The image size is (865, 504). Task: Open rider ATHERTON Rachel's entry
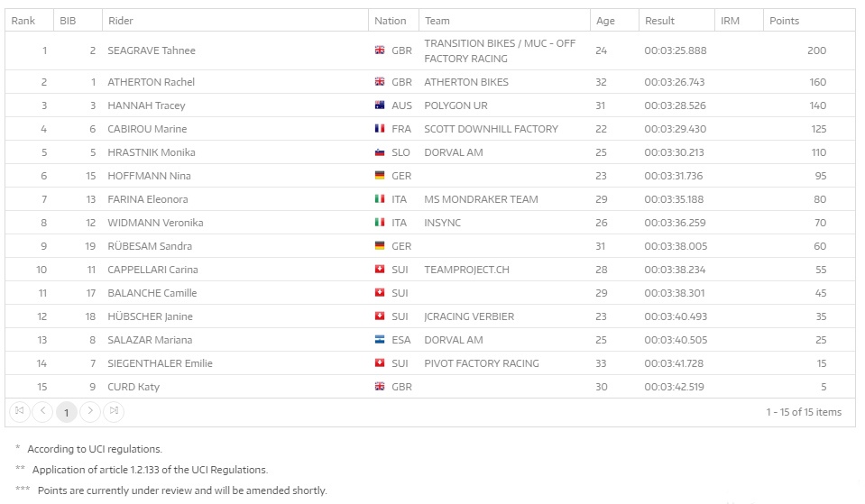(151, 82)
